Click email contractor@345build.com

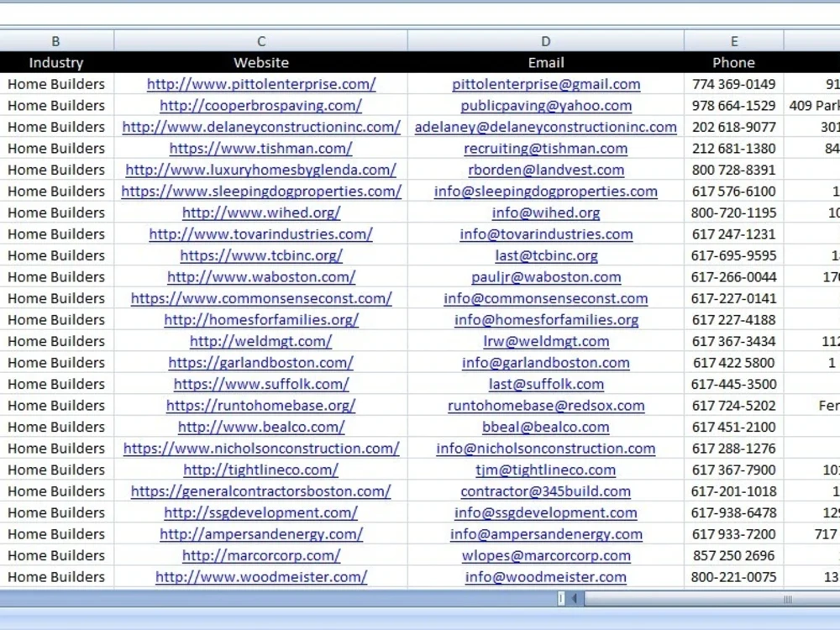(546, 491)
